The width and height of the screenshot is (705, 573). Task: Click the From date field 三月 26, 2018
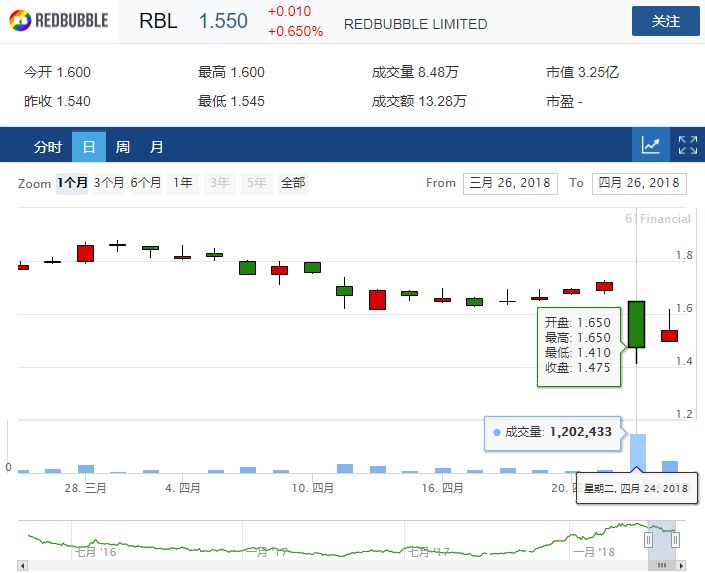[510, 184]
